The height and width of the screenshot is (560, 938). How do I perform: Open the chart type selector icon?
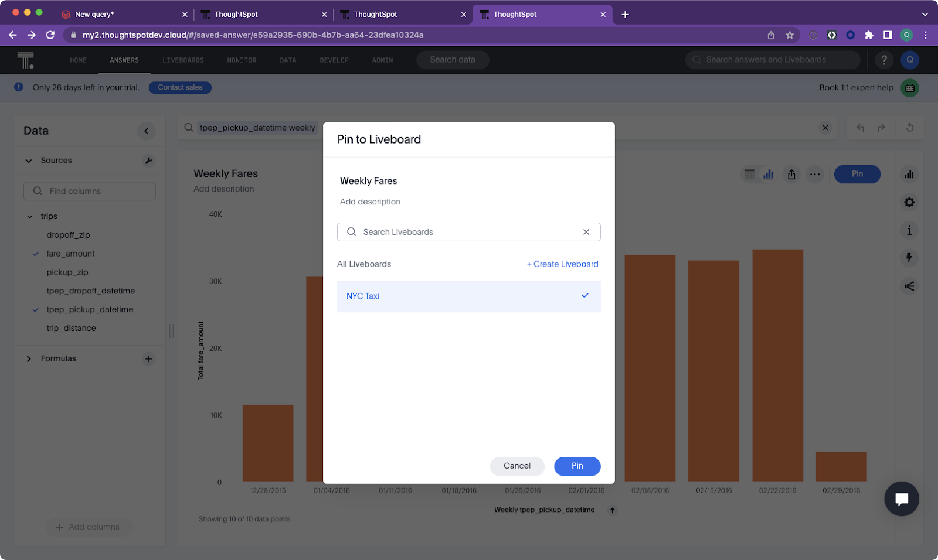tap(909, 175)
